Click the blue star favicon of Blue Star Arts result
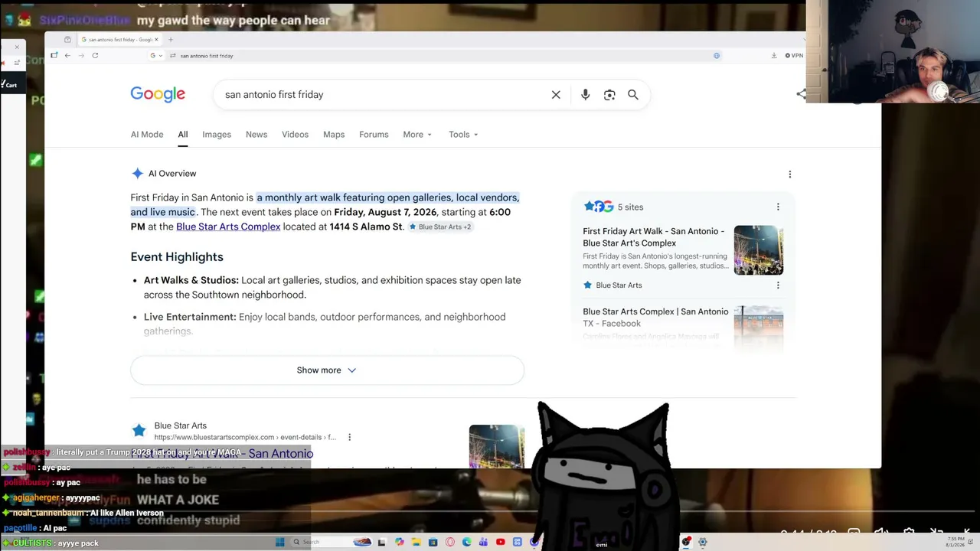 (x=139, y=430)
